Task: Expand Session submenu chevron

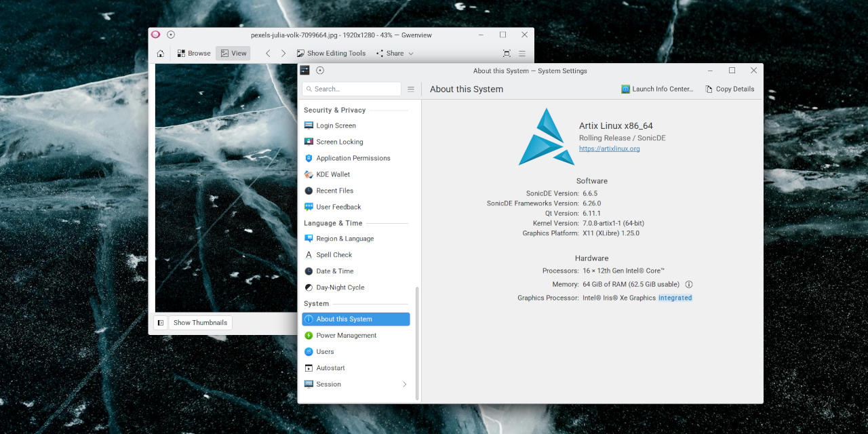Action: coord(405,384)
